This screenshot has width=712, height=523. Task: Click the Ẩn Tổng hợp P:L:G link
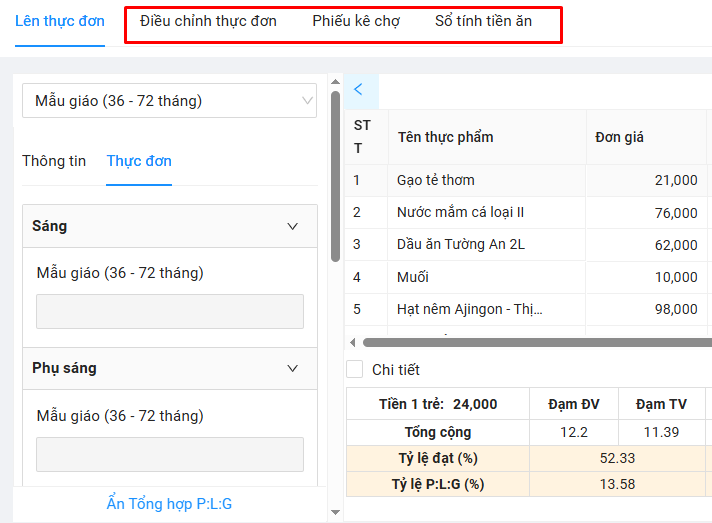point(169,504)
